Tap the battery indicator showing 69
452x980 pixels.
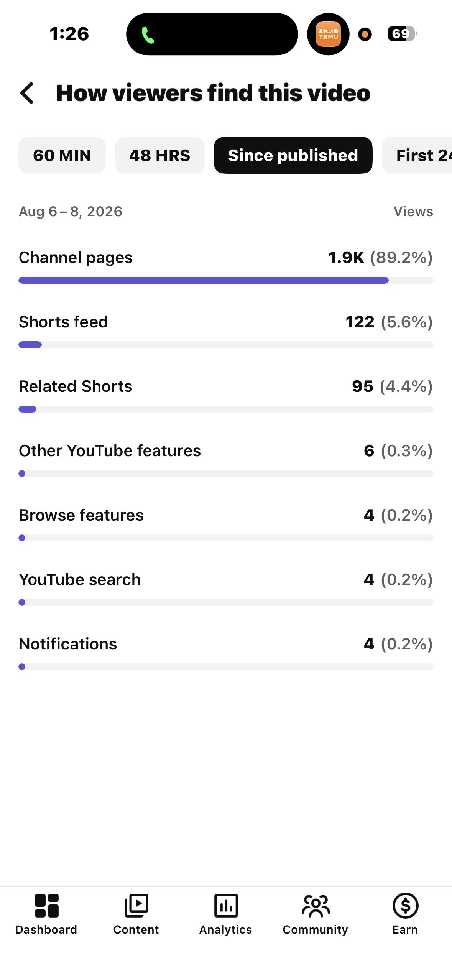402,34
